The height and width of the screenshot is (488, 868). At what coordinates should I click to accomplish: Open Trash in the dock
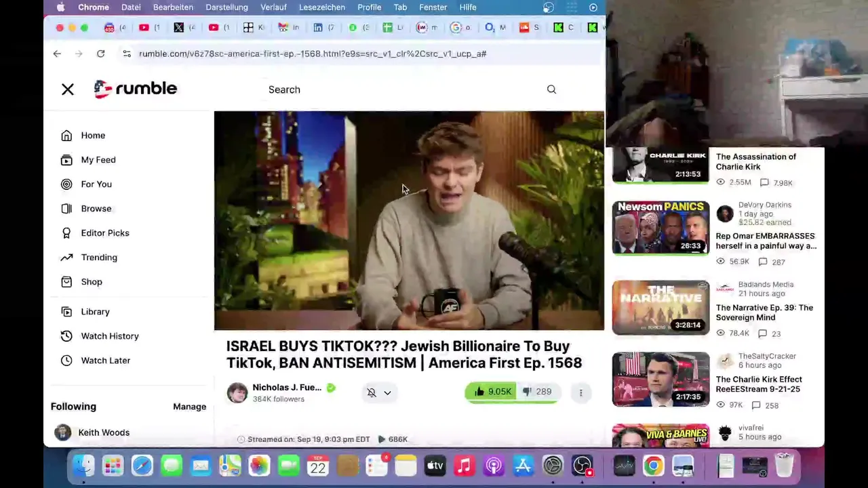785,466
